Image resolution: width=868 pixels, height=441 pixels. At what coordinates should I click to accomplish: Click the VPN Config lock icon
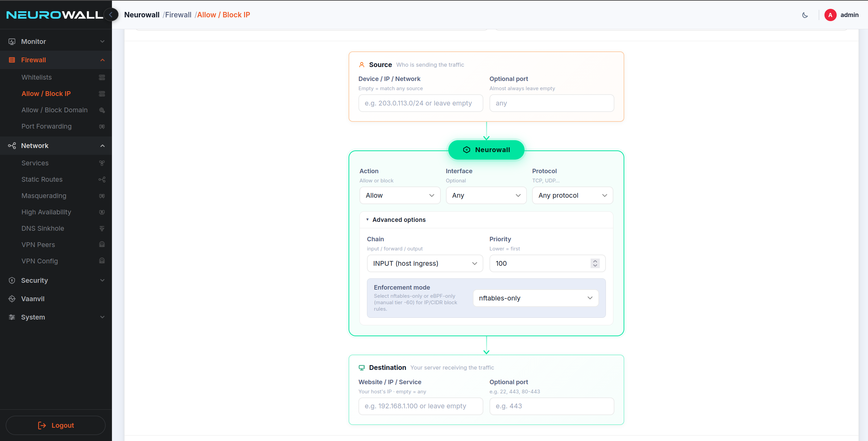click(x=102, y=261)
